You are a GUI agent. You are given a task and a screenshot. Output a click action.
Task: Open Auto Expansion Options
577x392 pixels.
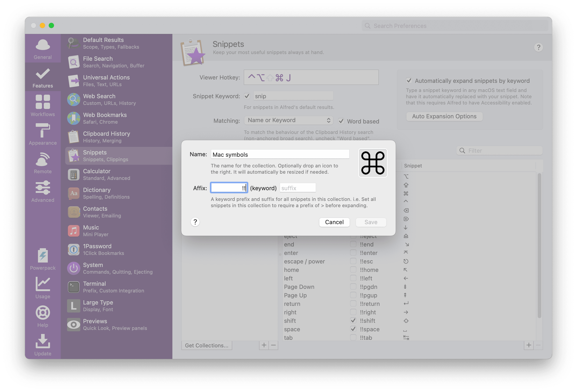coord(444,116)
